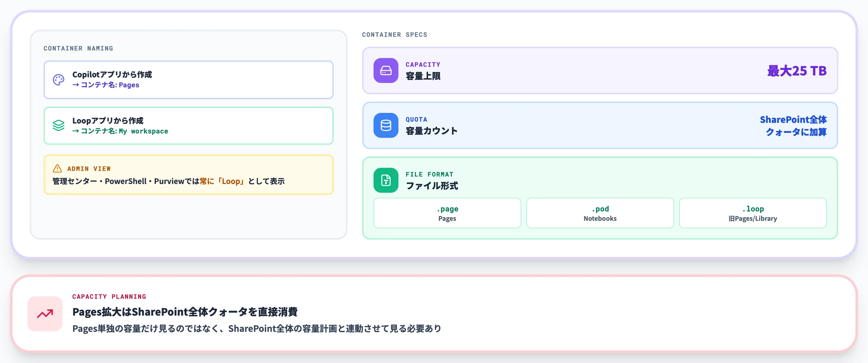Click the green file format icon

coord(386,180)
